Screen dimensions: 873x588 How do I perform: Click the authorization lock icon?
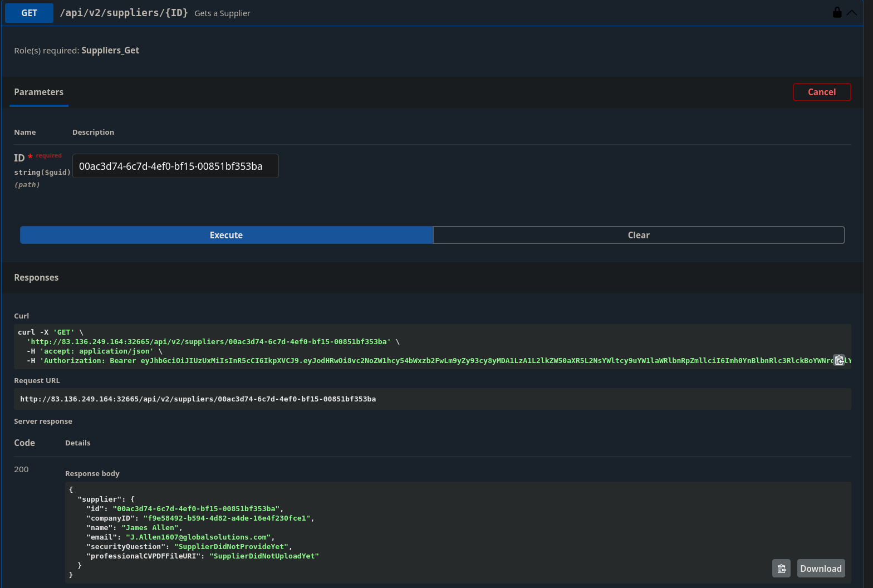tap(837, 12)
